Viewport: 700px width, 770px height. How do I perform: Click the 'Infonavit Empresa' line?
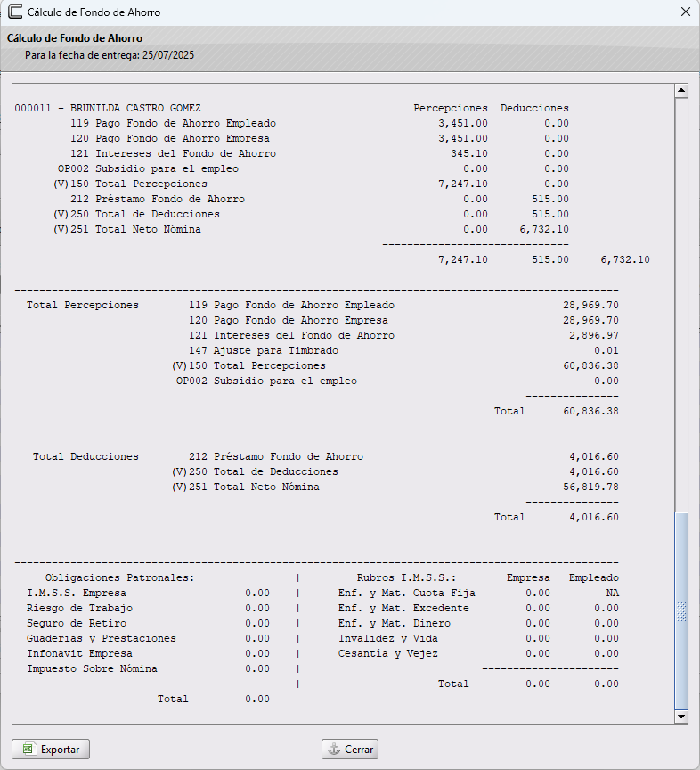click(148, 653)
